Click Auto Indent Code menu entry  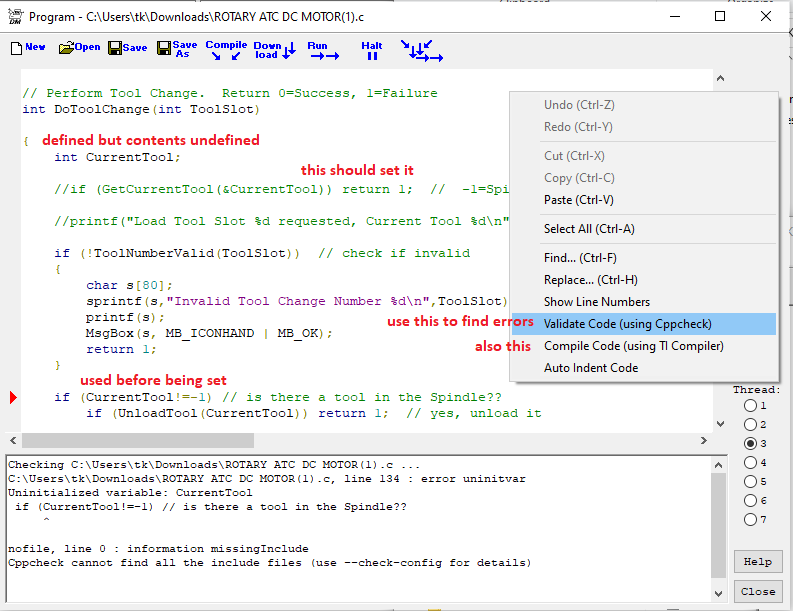click(590, 368)
